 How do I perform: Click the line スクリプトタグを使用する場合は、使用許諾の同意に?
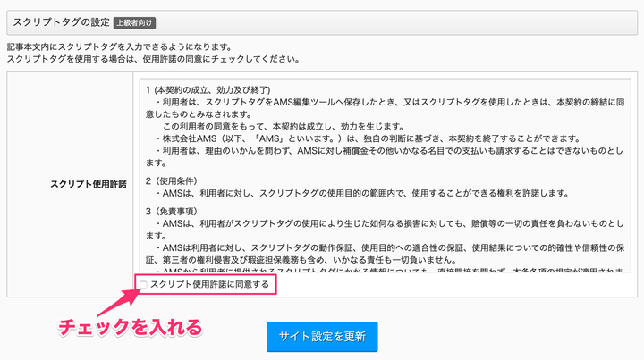coord(154,59)
